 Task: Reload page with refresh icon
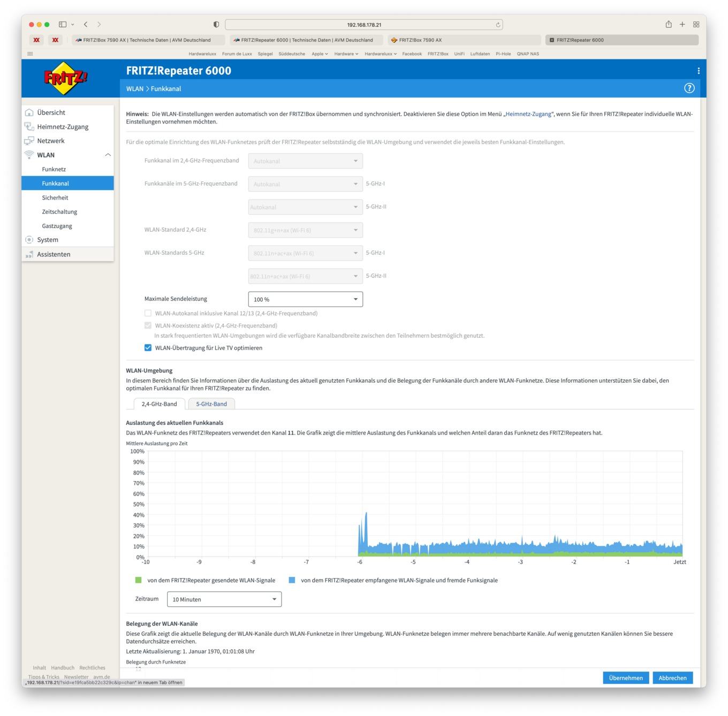(x=498, y=25)
